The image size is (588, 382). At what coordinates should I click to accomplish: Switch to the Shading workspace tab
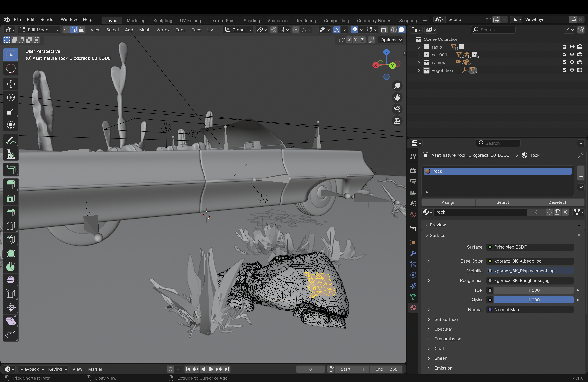[x=251, y=20]
